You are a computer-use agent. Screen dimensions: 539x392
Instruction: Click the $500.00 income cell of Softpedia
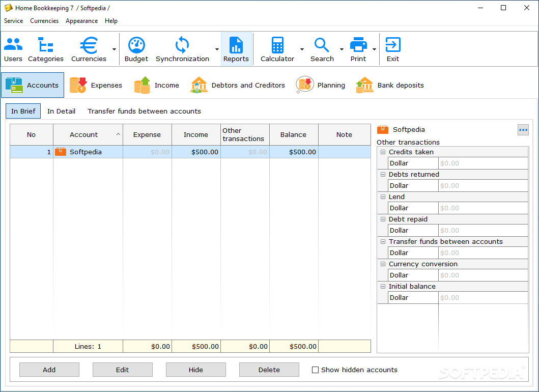(196, 152)
